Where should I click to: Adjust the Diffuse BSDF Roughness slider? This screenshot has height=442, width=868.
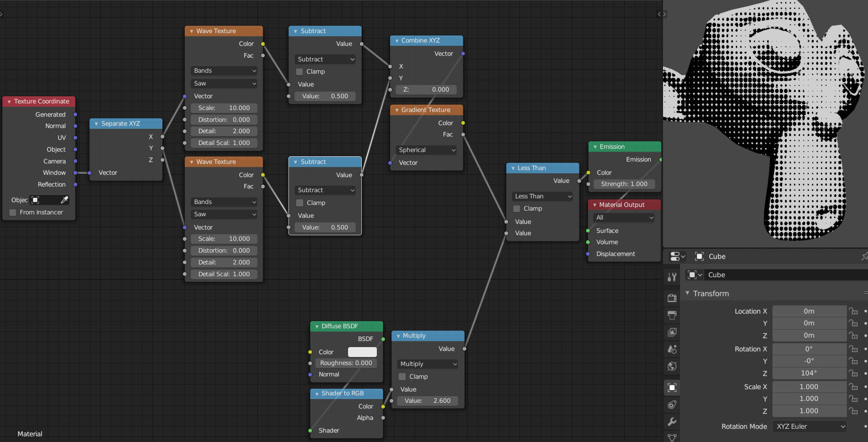point(346,363)
